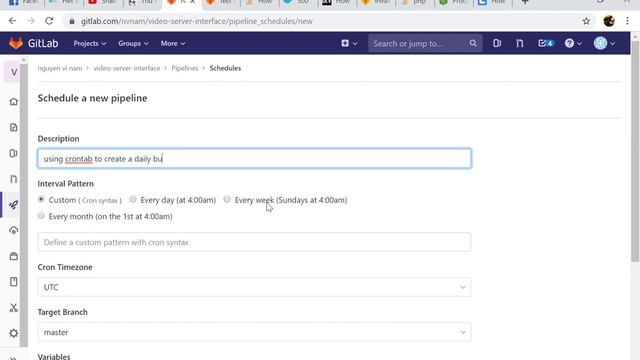The height and width of the screenshot is (360, 640).
Task: Open Project overview home icon in sidebar
Action: tap(13, 102)
